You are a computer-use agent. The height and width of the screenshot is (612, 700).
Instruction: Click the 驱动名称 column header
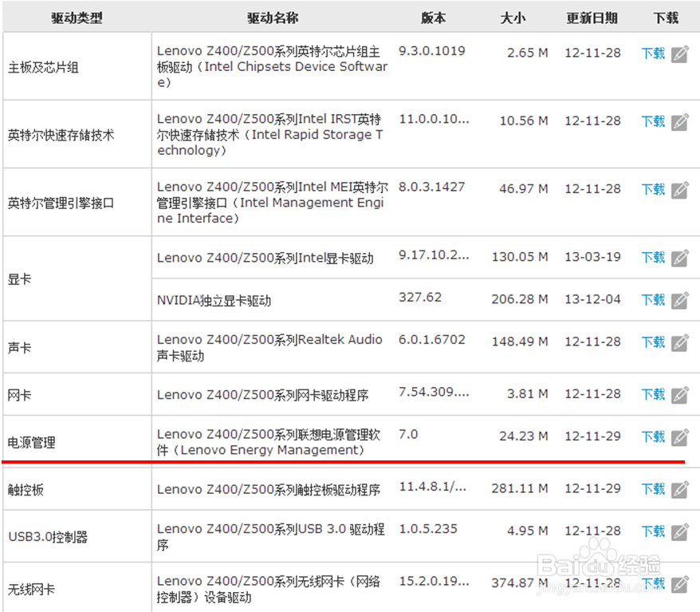[273, 18]
